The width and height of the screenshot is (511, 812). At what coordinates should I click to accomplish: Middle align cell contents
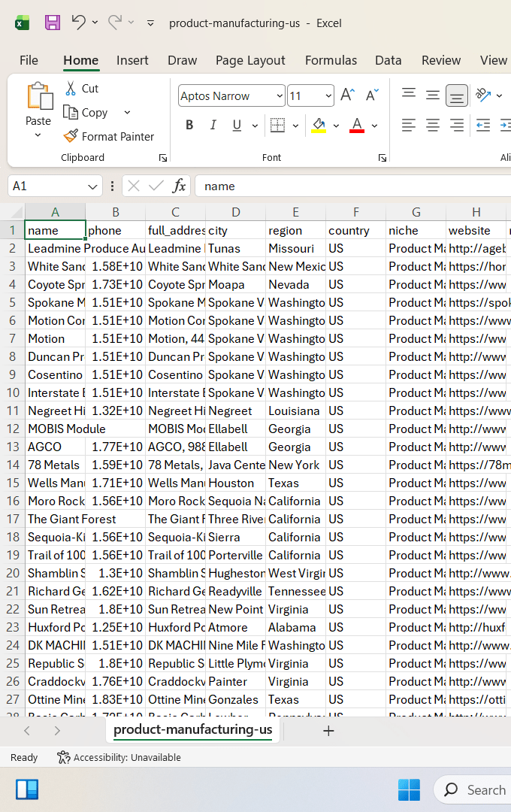(x=433, y=95)
